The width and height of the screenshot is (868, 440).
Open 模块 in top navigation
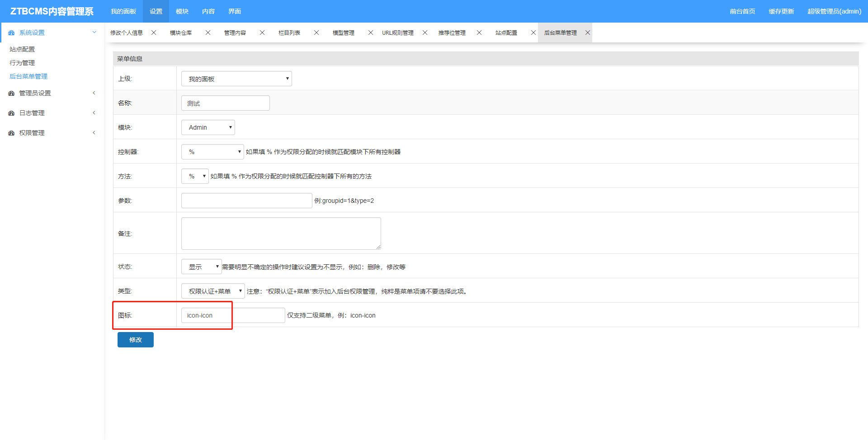(x=182, y=11)
